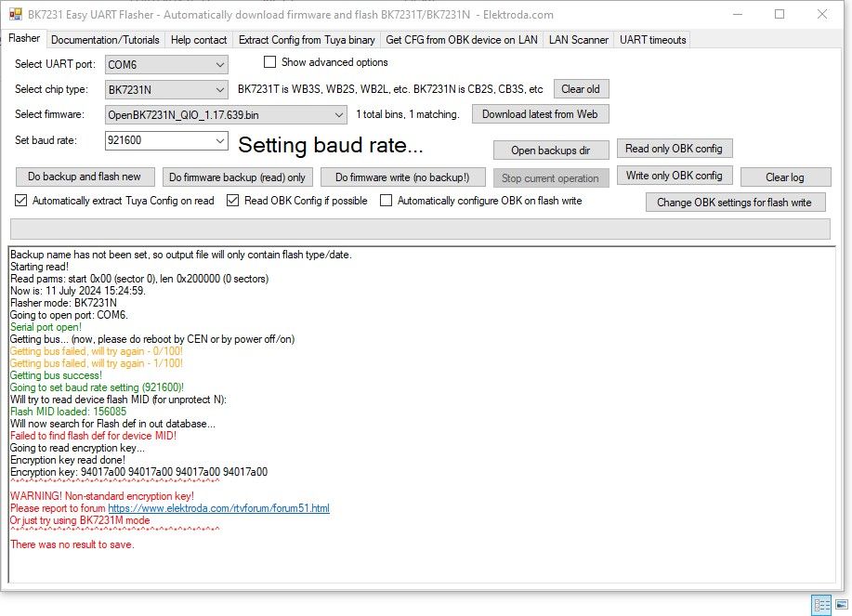The height and width of the screenshot is (616, 852).
Task: Click 'Will try to read device flash MID' line
Action: tap(118, 400)
